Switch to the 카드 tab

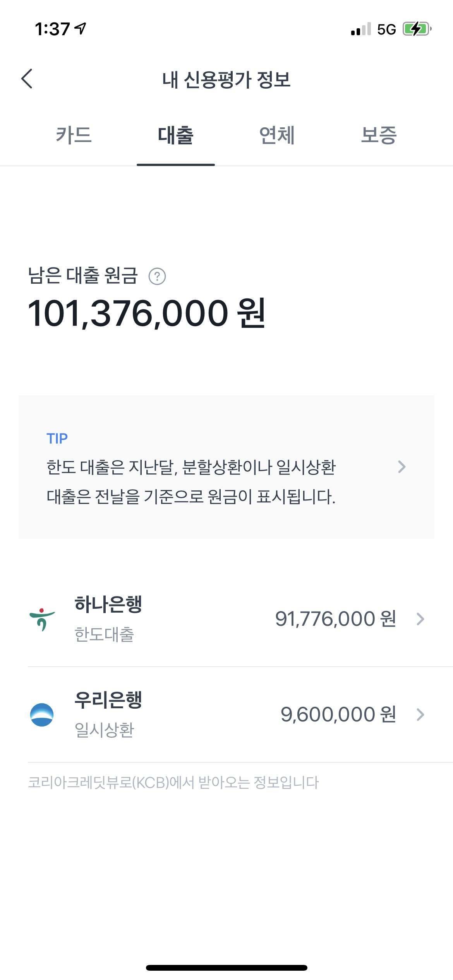(74, 135)
